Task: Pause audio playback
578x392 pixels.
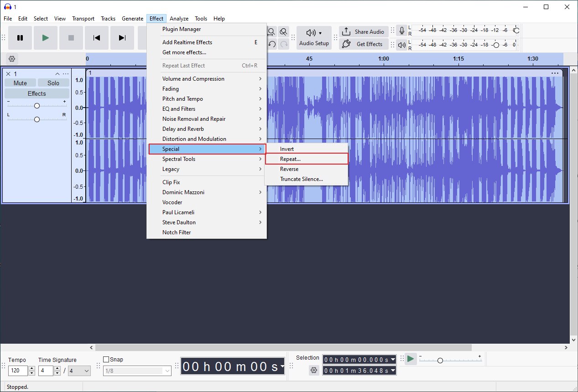Action: coord(20,38)
